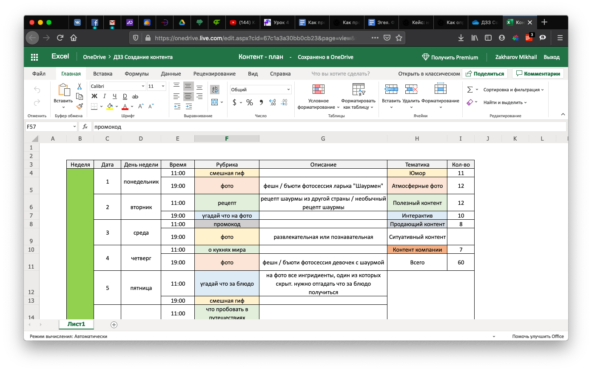Screen dimensions: 592x372
Task: Click the Undo arrow in the ribbon
Action: 37,90
